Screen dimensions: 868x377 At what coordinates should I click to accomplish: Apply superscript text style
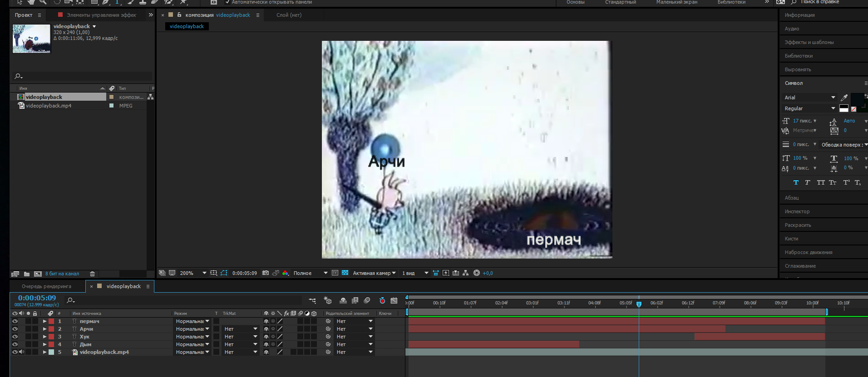point(846,182)
